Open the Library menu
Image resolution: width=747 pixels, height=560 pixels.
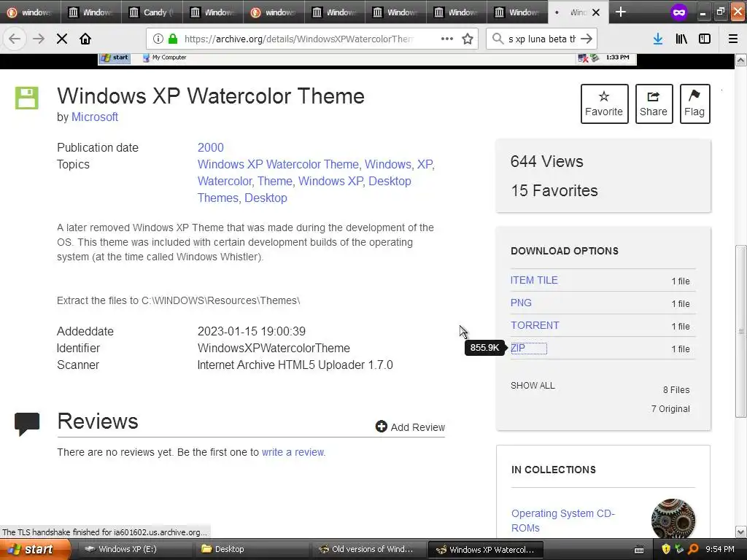coord(681,39)
